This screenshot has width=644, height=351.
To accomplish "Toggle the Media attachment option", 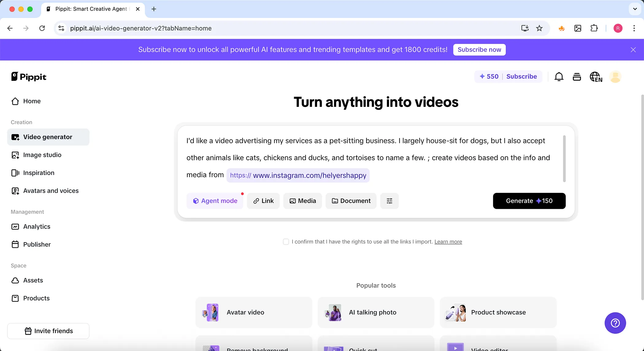I will click(x=302, y=201).
